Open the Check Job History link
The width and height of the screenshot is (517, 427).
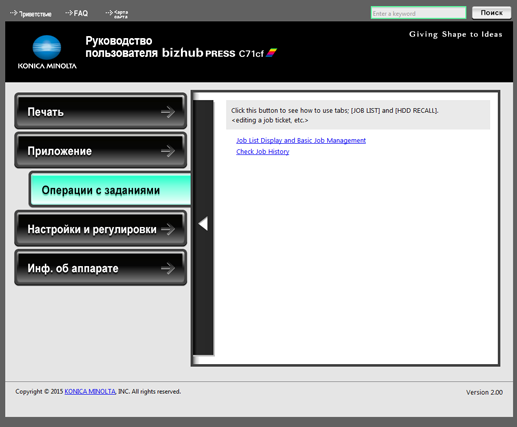pyautogui.click(x=262, y=151)
